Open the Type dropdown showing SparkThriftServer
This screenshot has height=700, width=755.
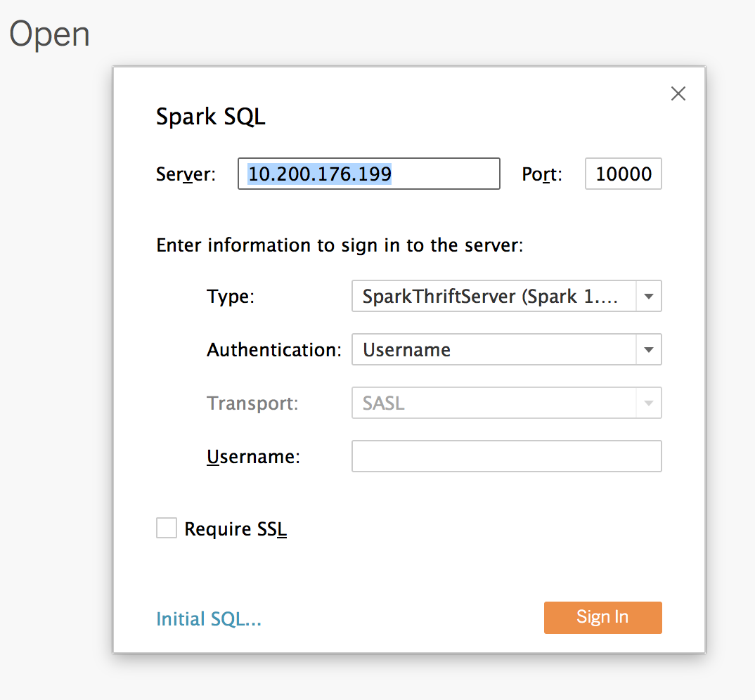pos(492,296)
